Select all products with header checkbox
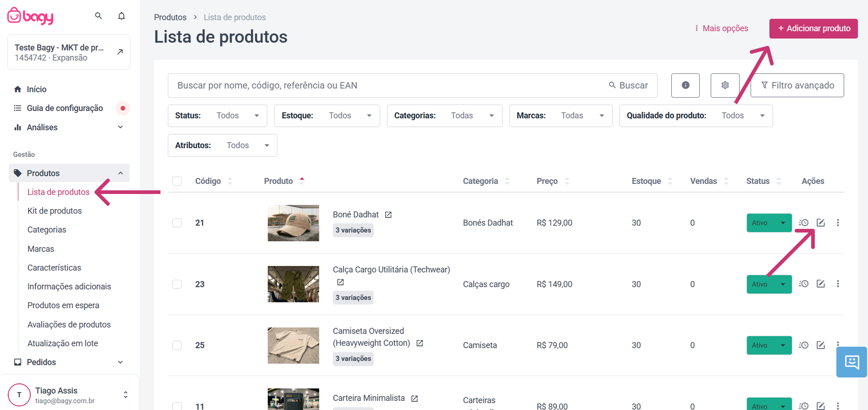Screen dimensions: 868x410 coord(177,181)
